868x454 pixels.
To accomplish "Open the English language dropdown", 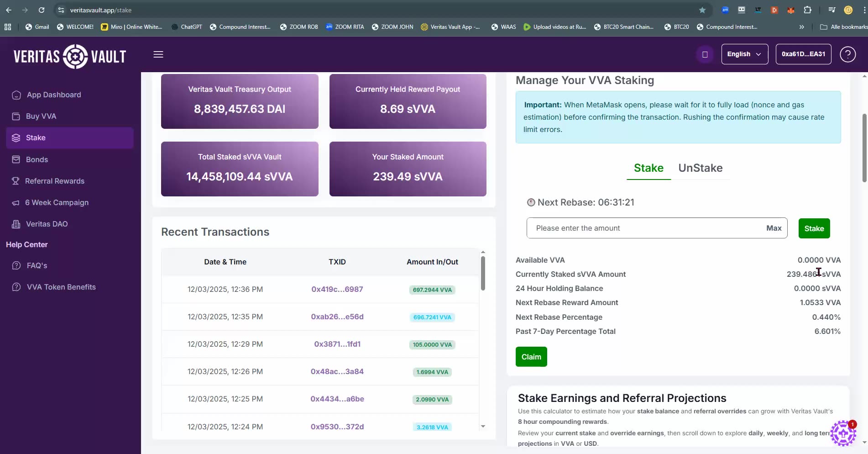I will pos(744,54).
